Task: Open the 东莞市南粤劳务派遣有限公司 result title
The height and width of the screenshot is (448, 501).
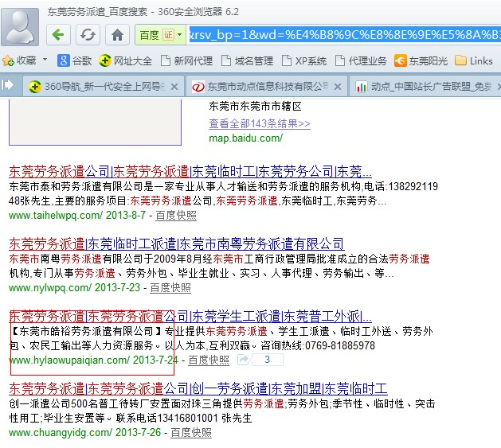Action: pos(176,244)
